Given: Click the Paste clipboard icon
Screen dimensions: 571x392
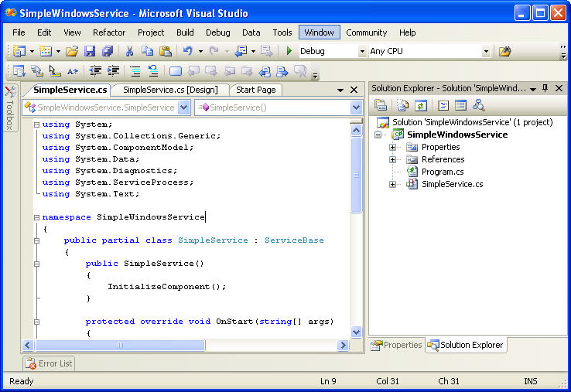Looking at the screenshot, I should 166,51.
